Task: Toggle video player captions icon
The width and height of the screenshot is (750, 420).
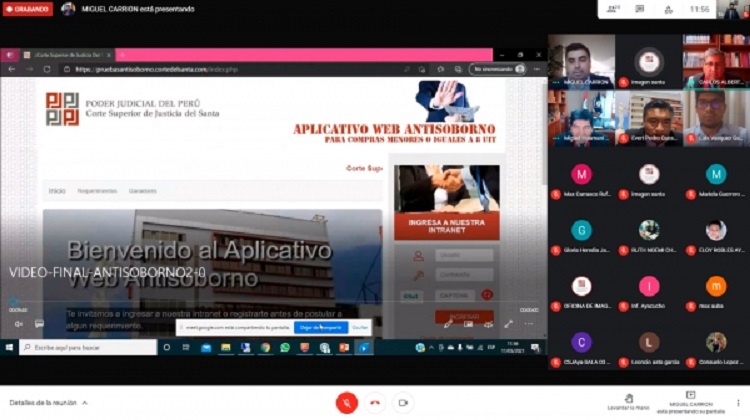Action: click(39, 324)
